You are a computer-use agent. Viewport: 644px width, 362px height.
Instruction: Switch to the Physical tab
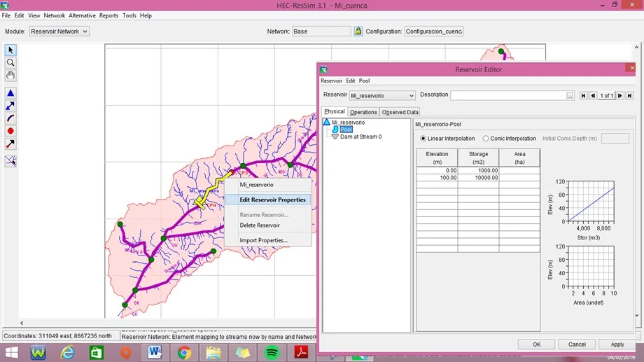tap(335, 111)
